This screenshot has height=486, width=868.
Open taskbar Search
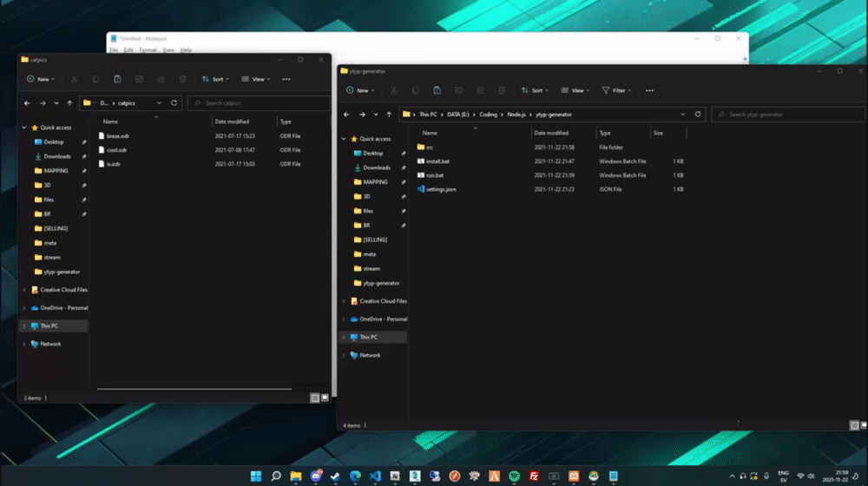point(276,476)
